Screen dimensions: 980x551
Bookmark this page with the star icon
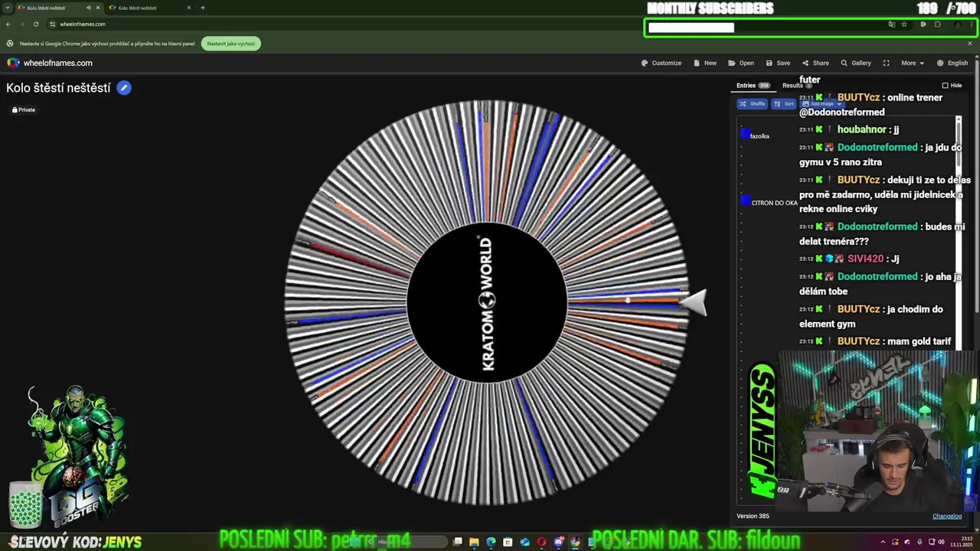point(904,24)
